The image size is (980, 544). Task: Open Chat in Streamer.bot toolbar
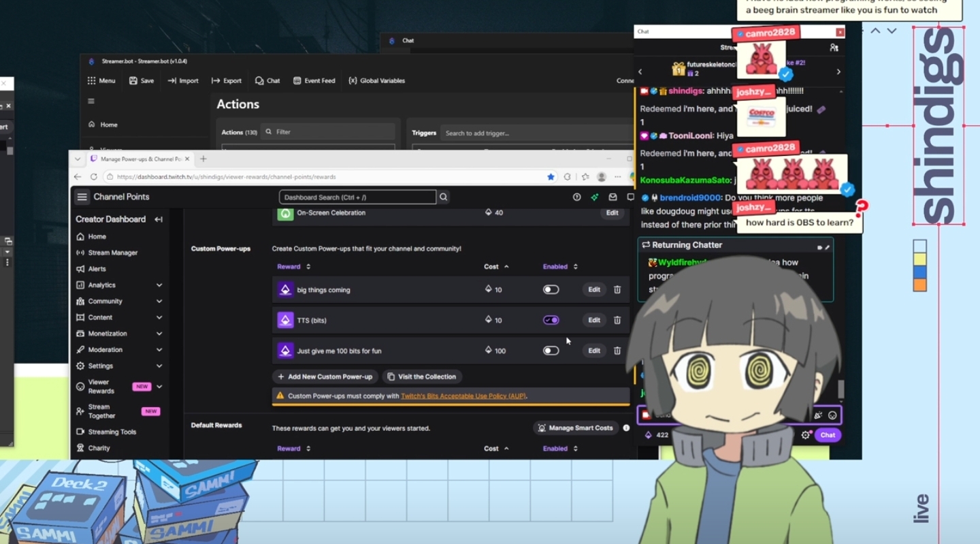click(267, 80)
